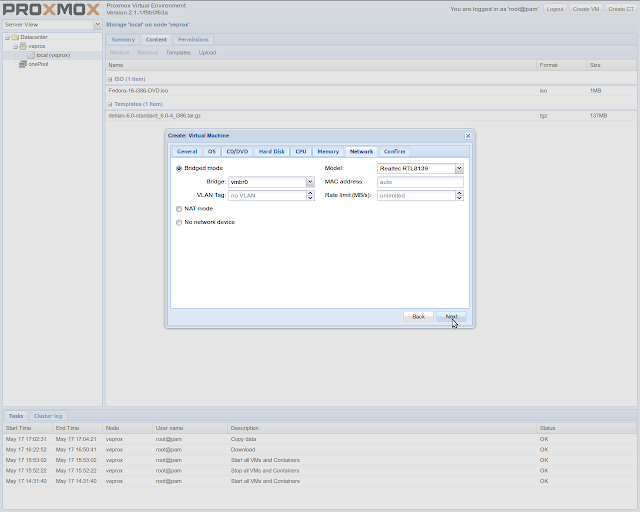Select the No network device option
This screenshot has width=640, height=512.
click(x=179, y=222)
